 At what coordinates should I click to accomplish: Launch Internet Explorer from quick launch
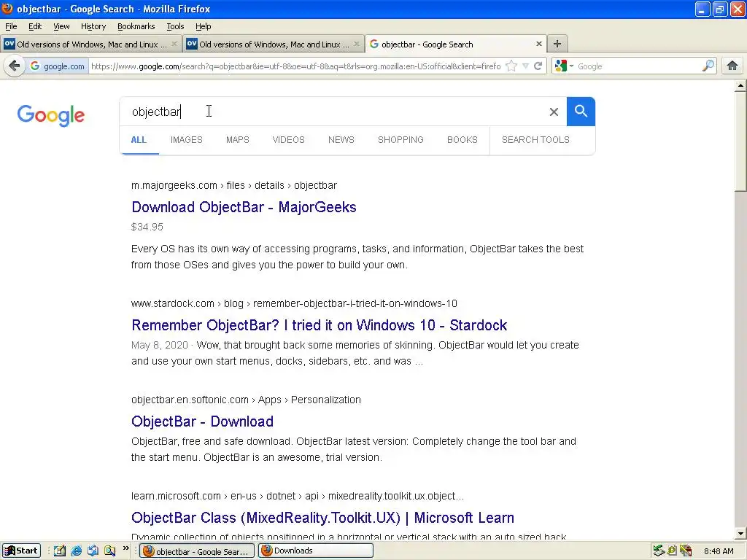76,551
